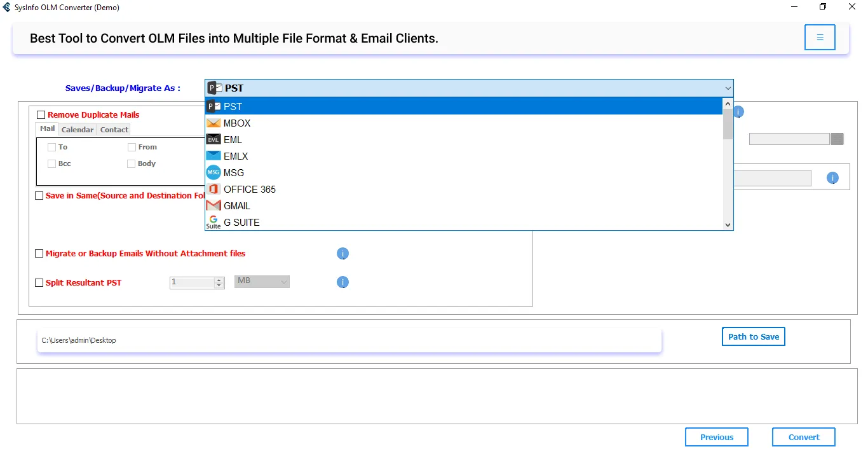The height and width of the screenshot is (463, 868).
Task: Open the MB size unit dropdown
Action: tap(262, 281)
